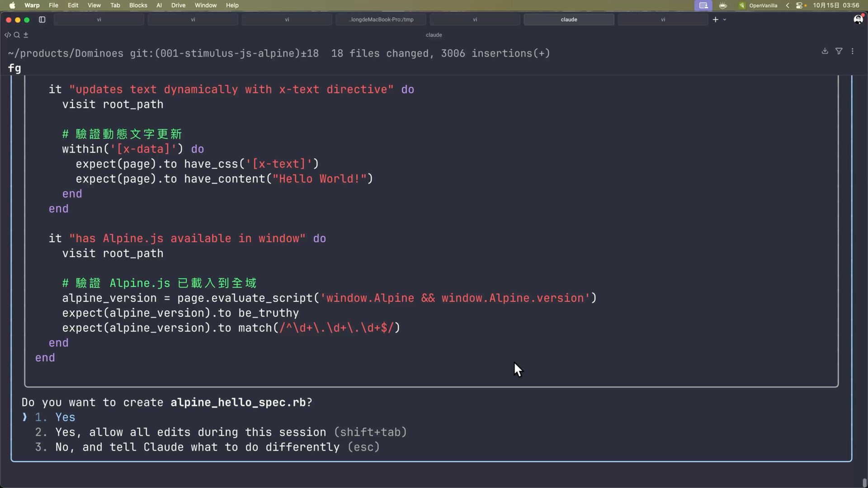The height and width of the screenshot is (488, 868).
Task: Open the user profile avatar
Action: point(858,19)
